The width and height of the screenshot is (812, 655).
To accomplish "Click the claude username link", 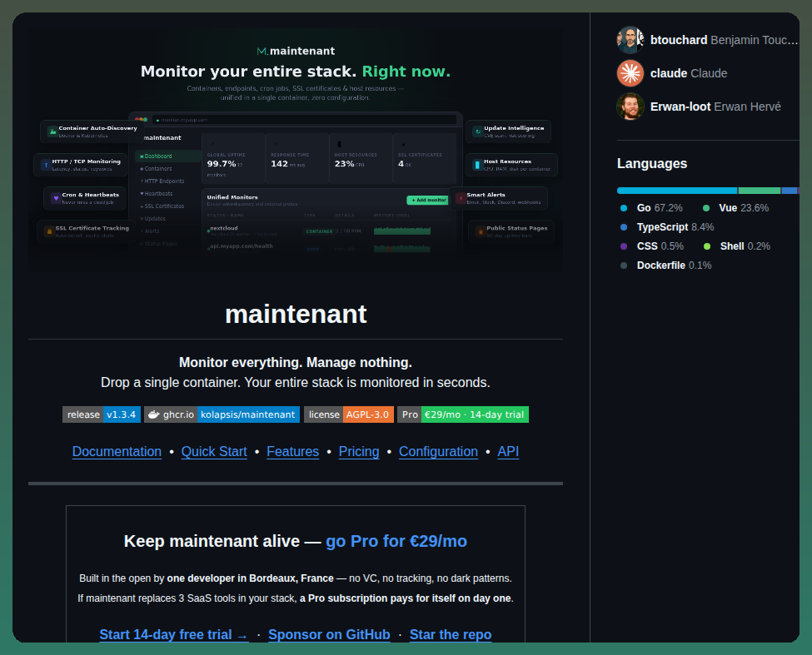I will coord(669,73).
